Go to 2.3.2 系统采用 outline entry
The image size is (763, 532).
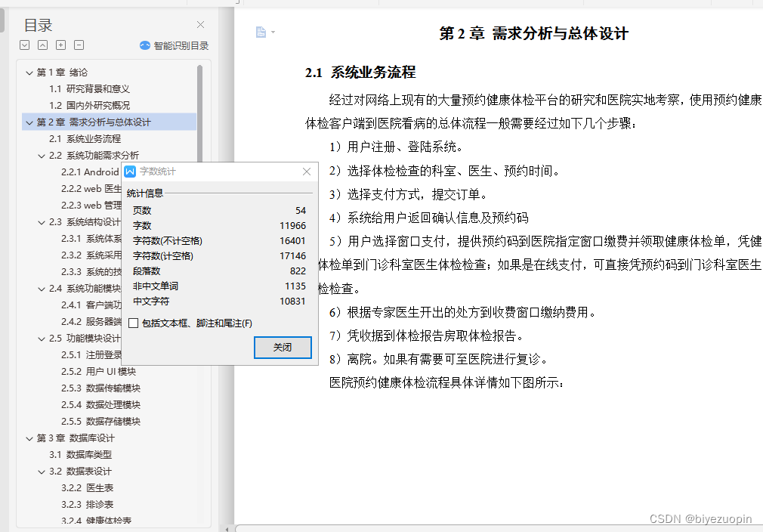(x=91, y=255)
